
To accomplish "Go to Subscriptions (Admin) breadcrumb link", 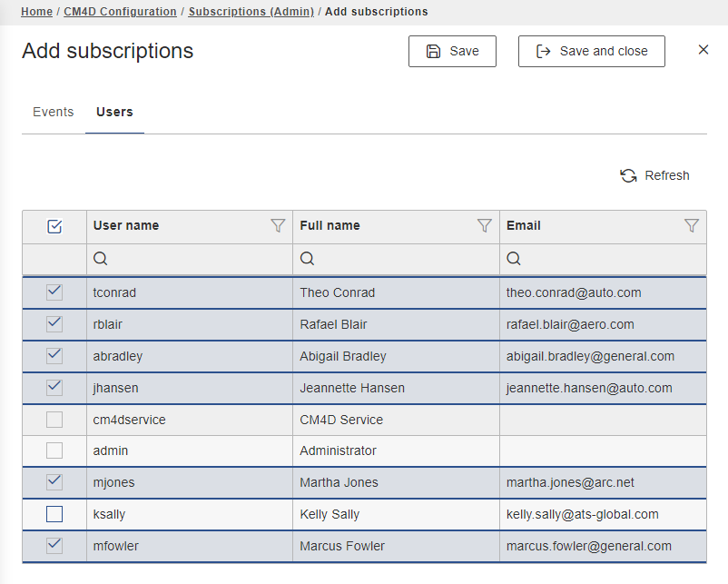I will pos(251,12).
